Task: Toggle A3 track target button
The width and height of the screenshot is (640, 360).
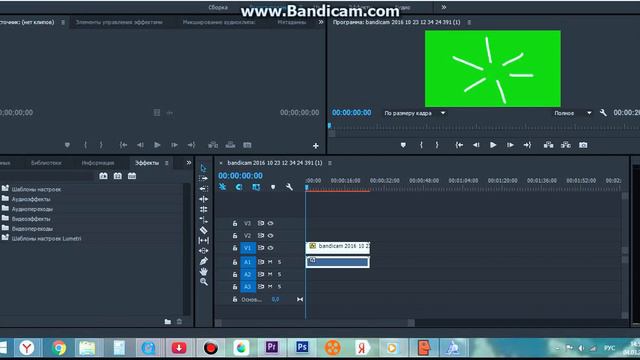Action: [247, 287]
